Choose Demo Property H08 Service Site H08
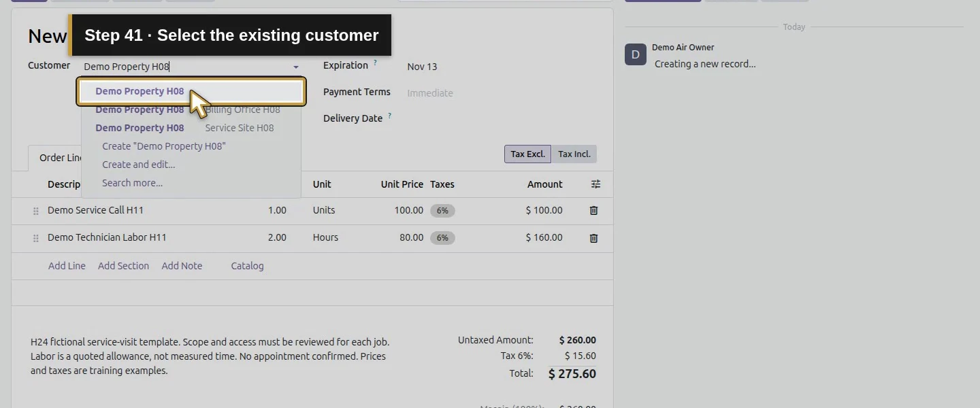 coord(191,128)
